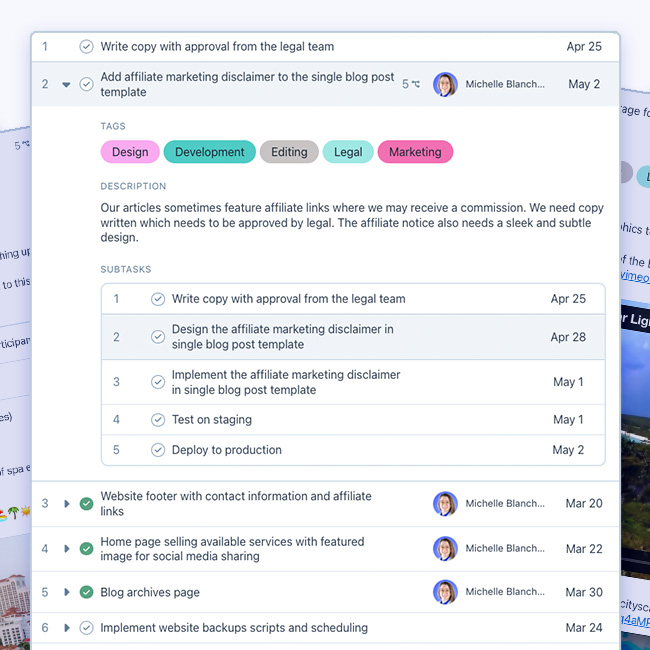Click Michelle Blanch avatar on Home page row
This screenshot has width=650, height=650.
click(445, 548)
